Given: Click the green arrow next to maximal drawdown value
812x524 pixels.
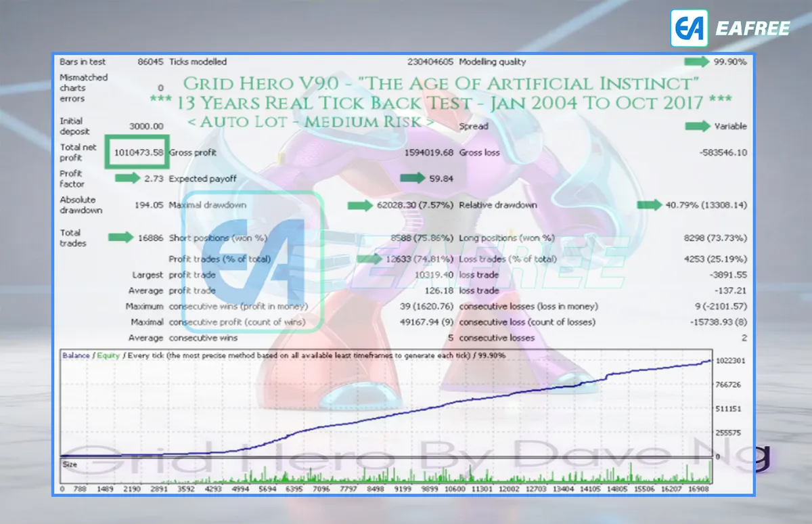Looking at the screenshot, I should coord(361,205).
